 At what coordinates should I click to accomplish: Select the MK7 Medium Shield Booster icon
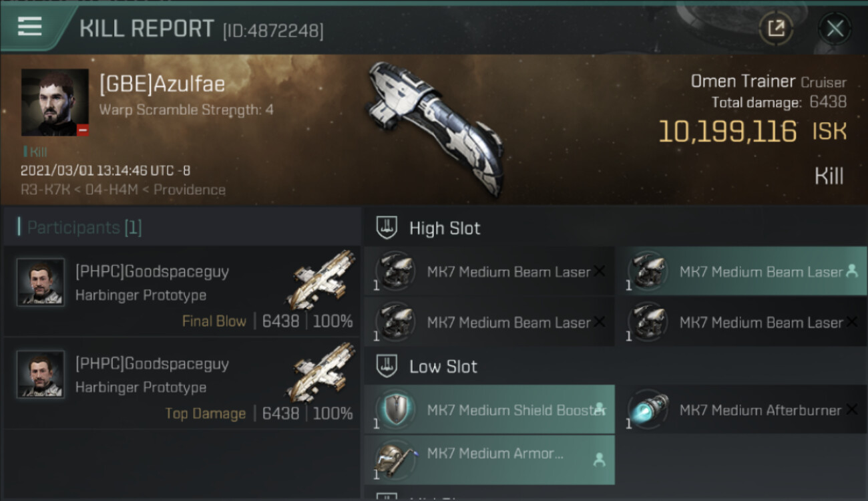(395, 409)
